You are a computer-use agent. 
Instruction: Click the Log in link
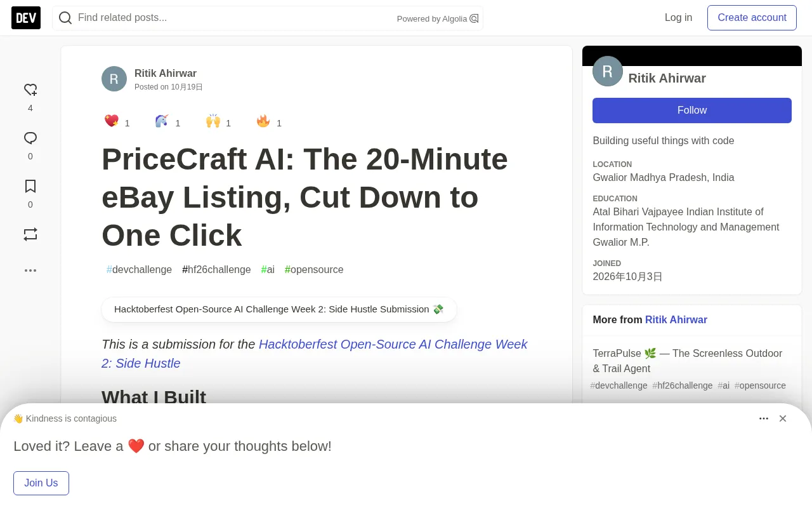pos(678,18)
